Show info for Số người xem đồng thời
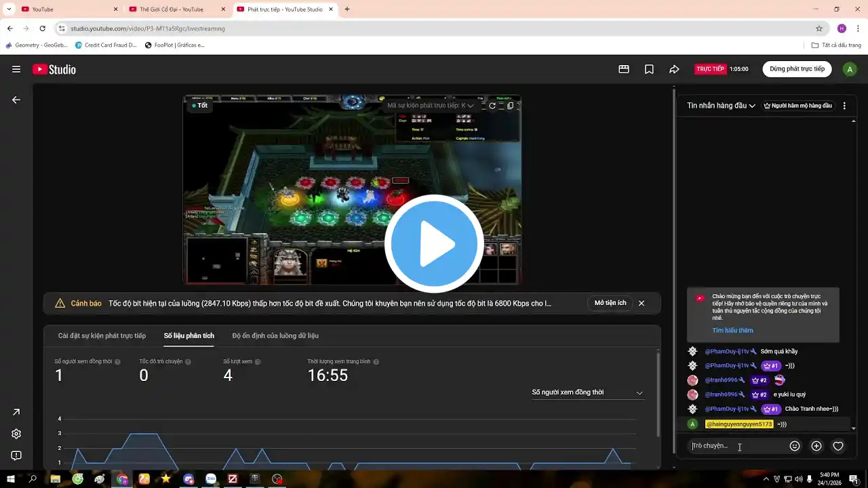Image resolution: width=868 pixels, height=488 pixels. pyautogui.click(x=118, y=362)
